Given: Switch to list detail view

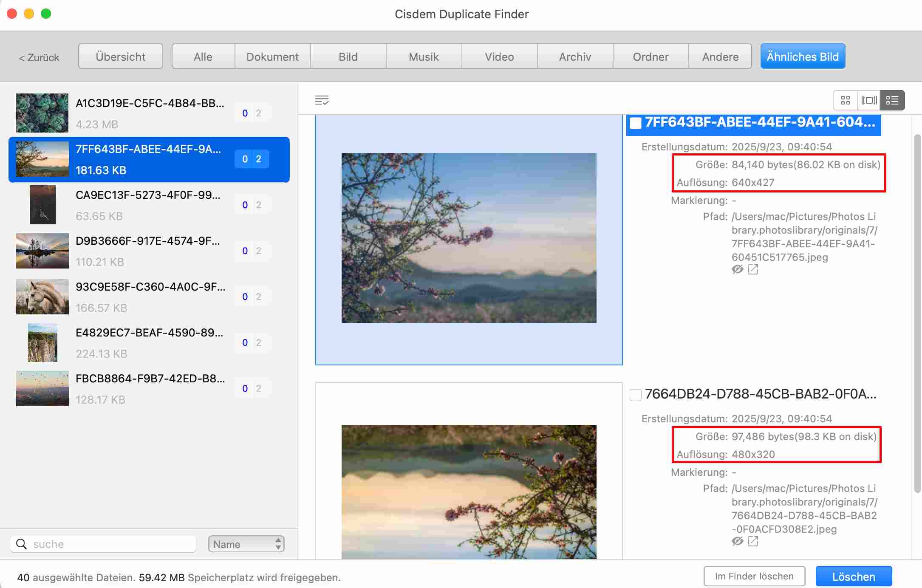Looking at the screenshot, I should coord(892,100).
